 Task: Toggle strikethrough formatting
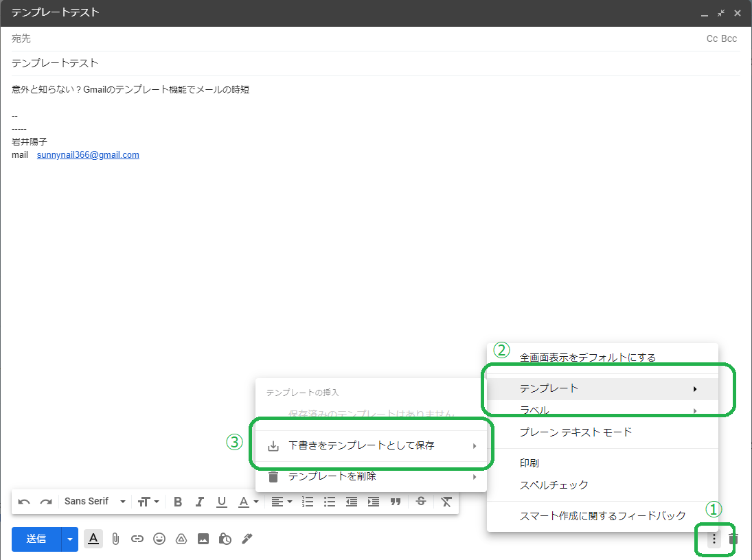tap(421, 502)
